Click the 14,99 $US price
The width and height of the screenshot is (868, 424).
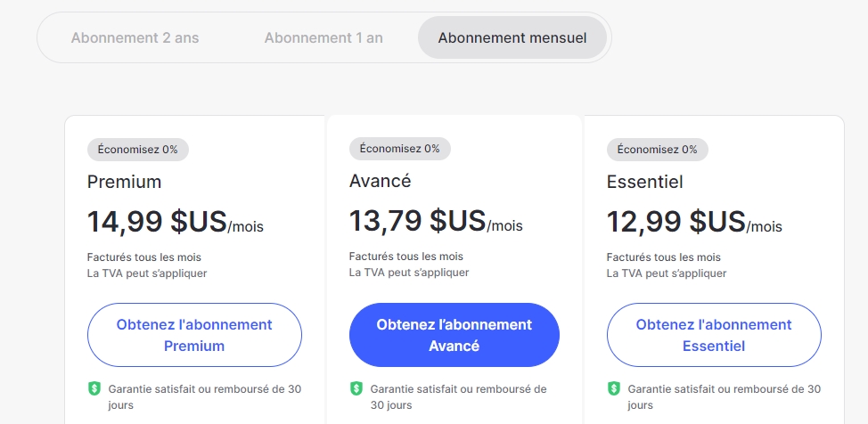pyautogui.click(x=157, y=221)
